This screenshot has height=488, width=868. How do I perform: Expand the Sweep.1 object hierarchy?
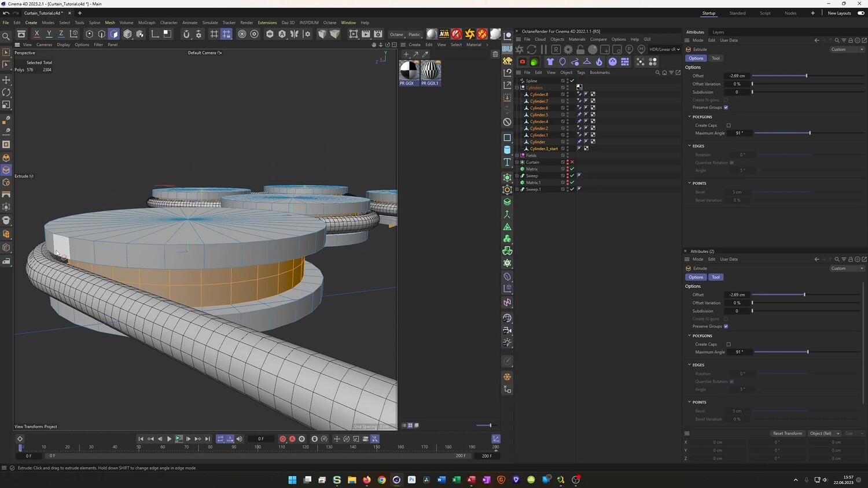coord(517,190)
